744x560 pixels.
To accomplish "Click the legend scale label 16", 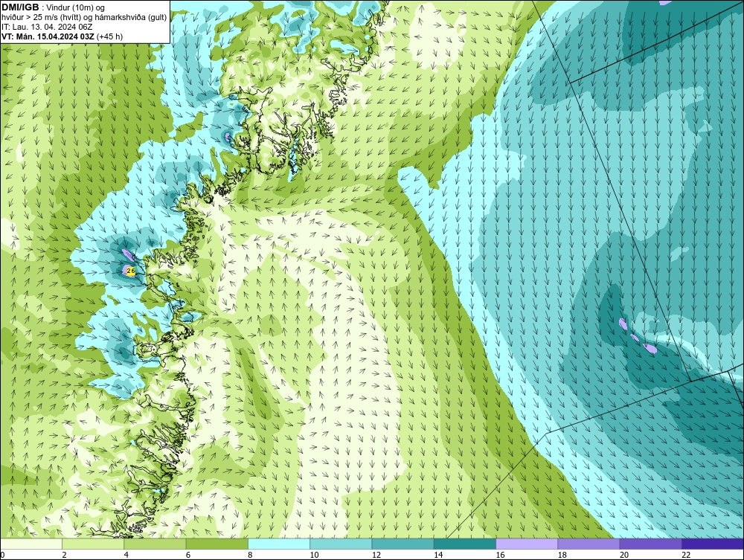I will pyautogui.click(x=500, y=555).
